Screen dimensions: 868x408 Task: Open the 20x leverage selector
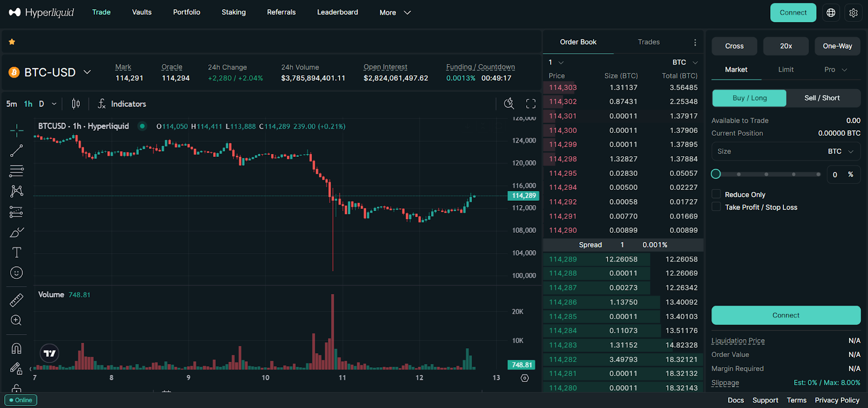tap(786, 46)
